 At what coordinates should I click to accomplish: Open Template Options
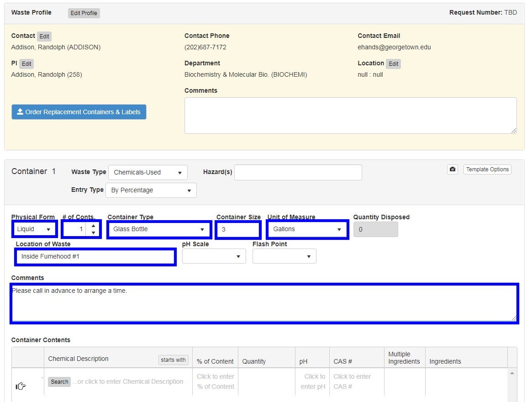coord(487,169)
